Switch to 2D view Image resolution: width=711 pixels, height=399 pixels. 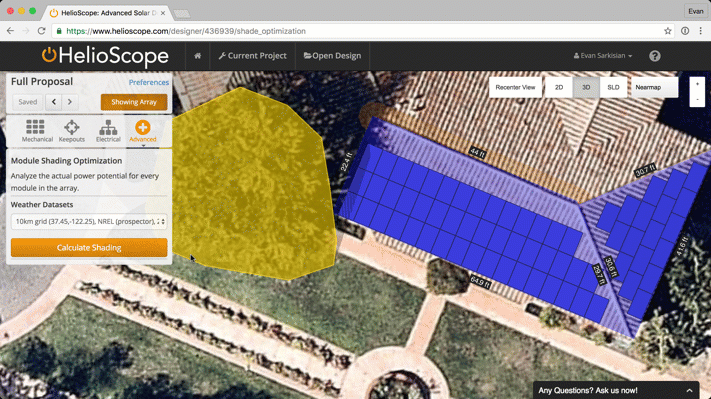pyautogui.click(x=559, y=87)
